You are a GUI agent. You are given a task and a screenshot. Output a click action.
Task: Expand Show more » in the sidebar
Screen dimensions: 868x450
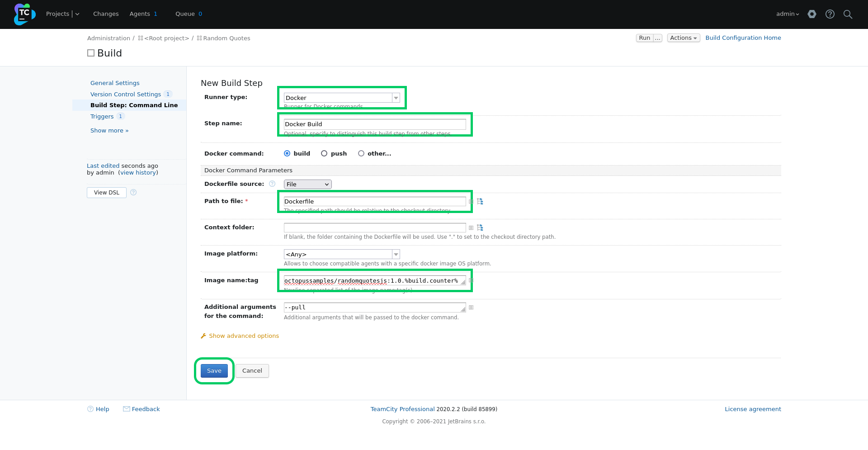pyautogui.click(x=109, y=130)
